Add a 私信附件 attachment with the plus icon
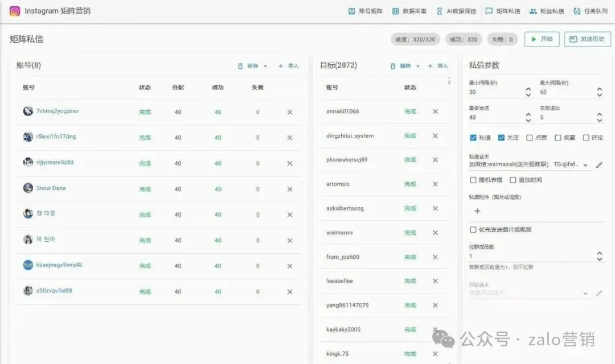Image resolution: width=615 pixels, height=364 pixels. point(477,210)
